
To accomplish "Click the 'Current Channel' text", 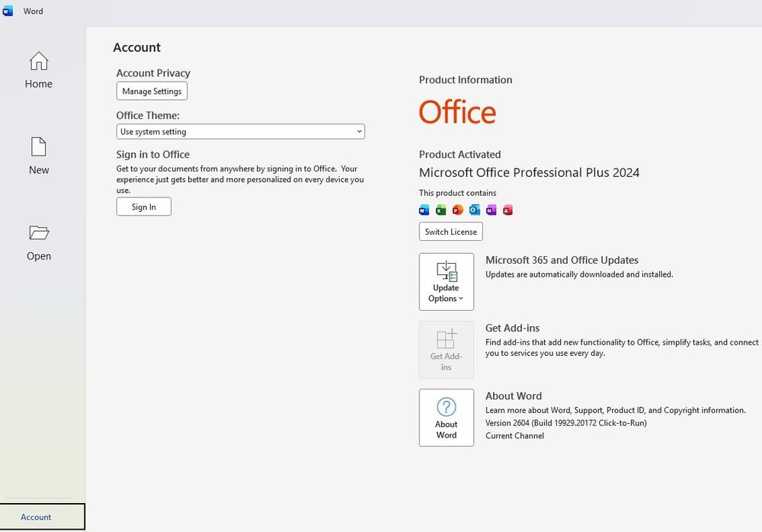I will [514, 436].
